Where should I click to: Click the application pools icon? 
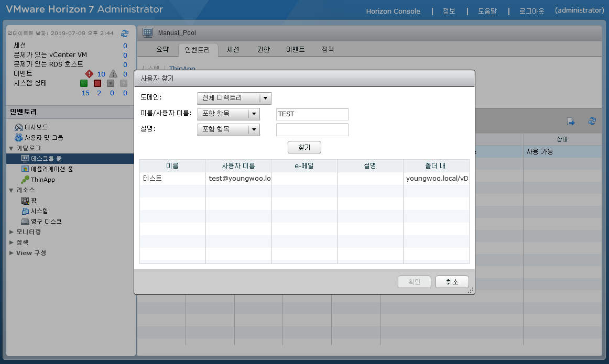coord(25,169)
